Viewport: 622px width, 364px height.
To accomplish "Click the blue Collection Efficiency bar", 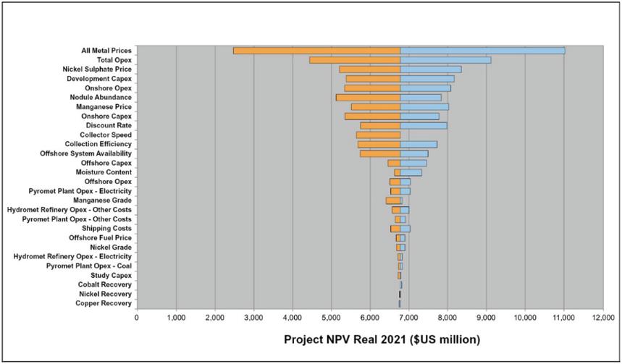I will click(419, 144).
